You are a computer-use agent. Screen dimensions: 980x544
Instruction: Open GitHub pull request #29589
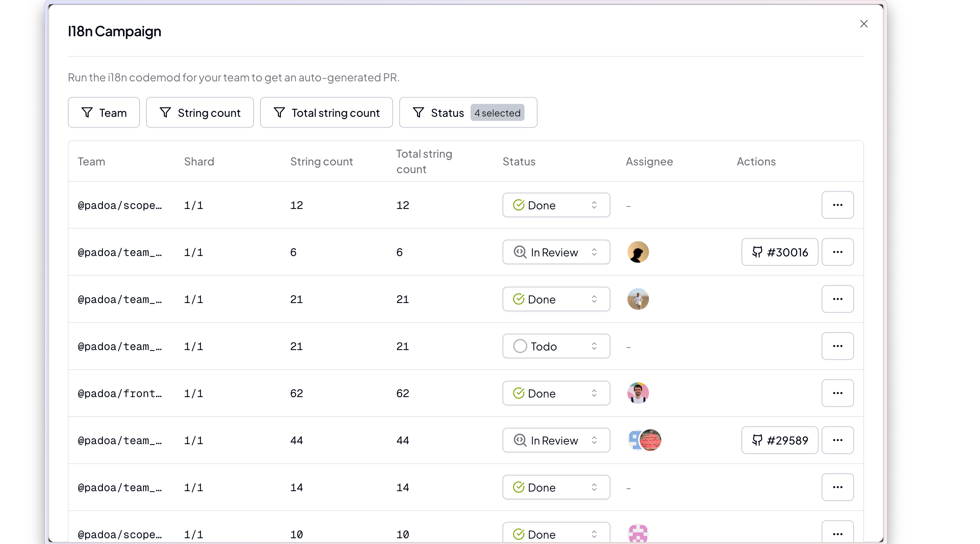click(779, 440)
